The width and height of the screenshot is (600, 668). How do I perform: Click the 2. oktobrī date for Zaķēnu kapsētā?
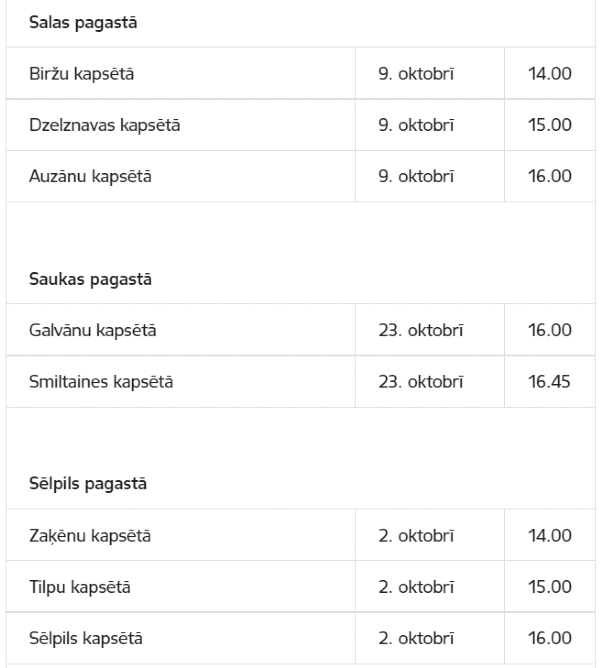(416, 536)
